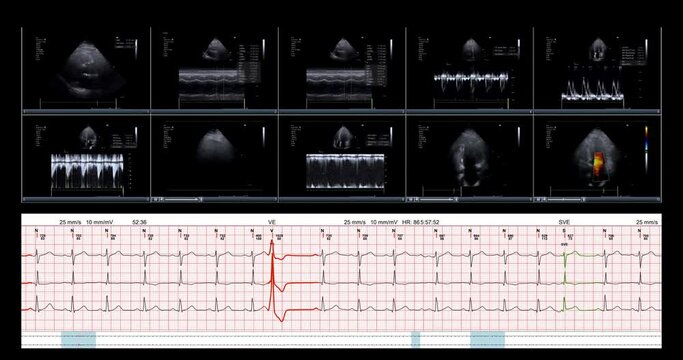Select the dim, nearly blank 2D sector clip

click(x=214, y=159)
